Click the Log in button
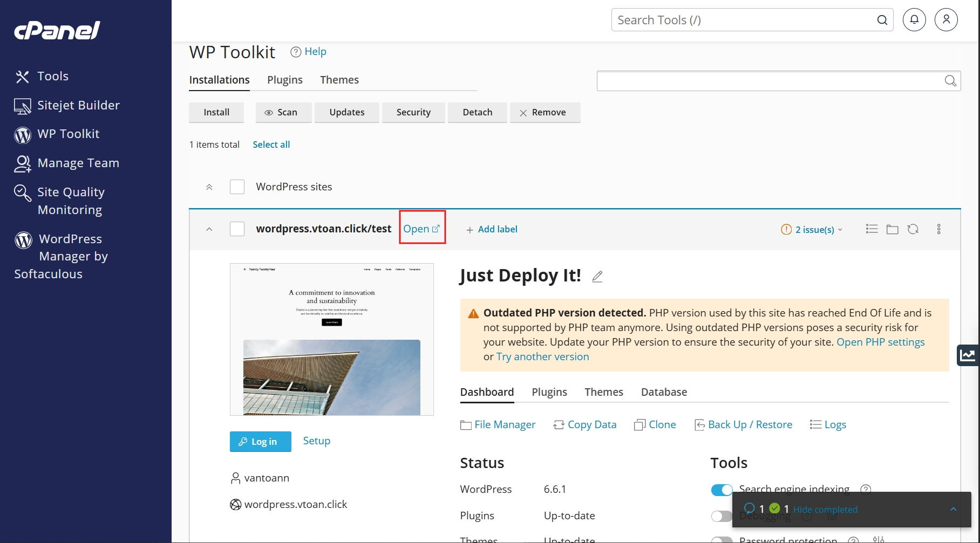This screenshot has height=543, width=980. [261, 442]
